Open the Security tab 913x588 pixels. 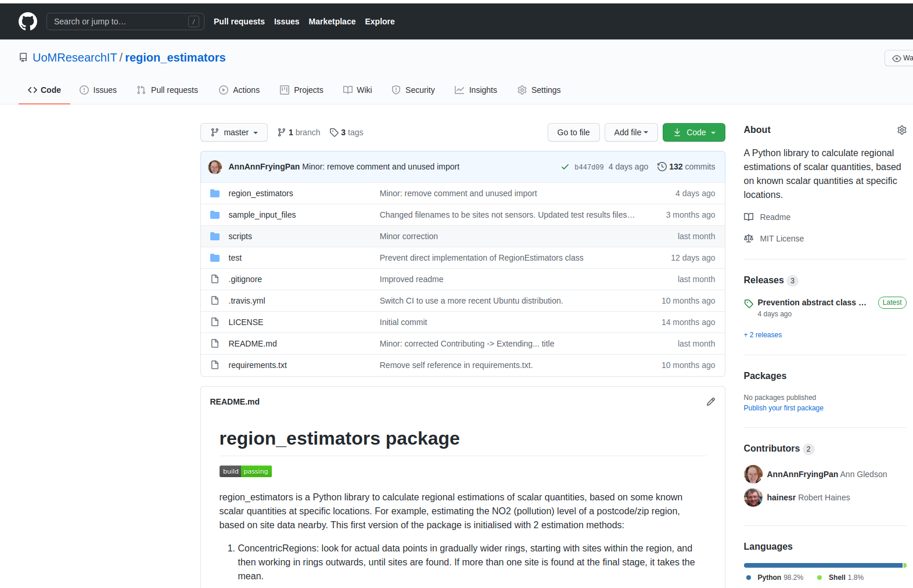point(413,90)
